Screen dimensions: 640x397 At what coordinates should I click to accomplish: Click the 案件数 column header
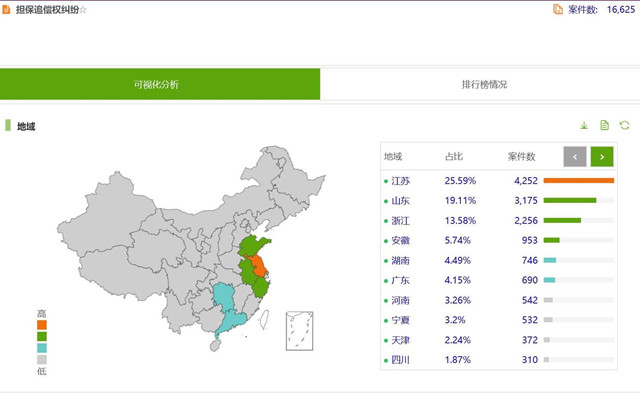click(521, 157)
